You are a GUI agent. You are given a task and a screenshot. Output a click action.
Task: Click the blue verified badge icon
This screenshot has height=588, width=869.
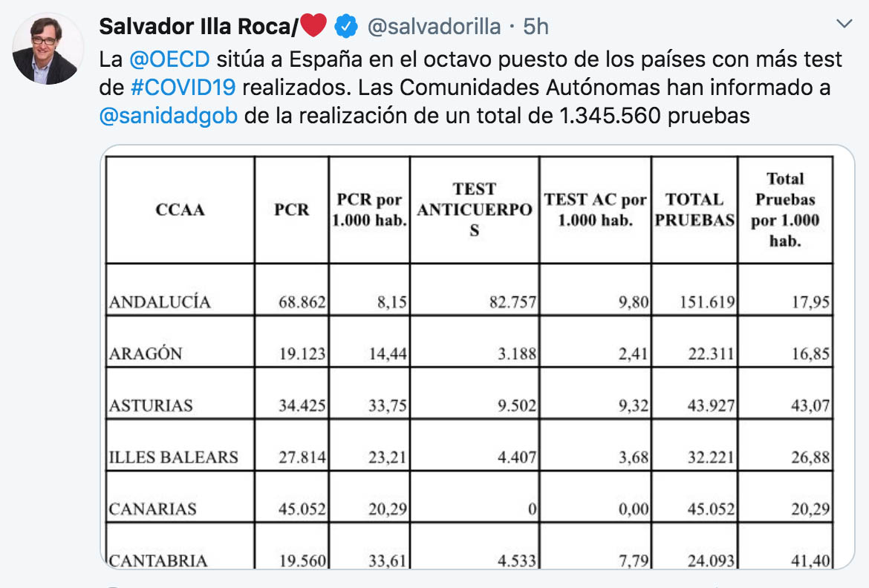pyautogui.click(x=346, y=27)
